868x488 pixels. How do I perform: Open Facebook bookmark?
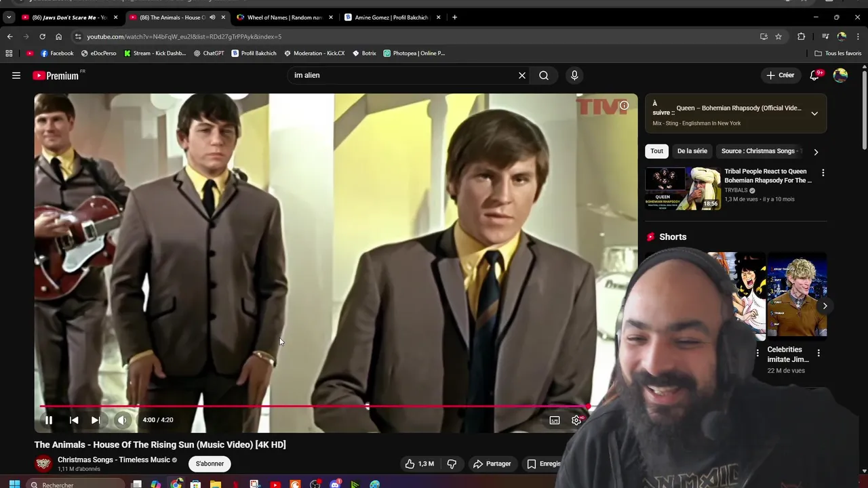57,53
